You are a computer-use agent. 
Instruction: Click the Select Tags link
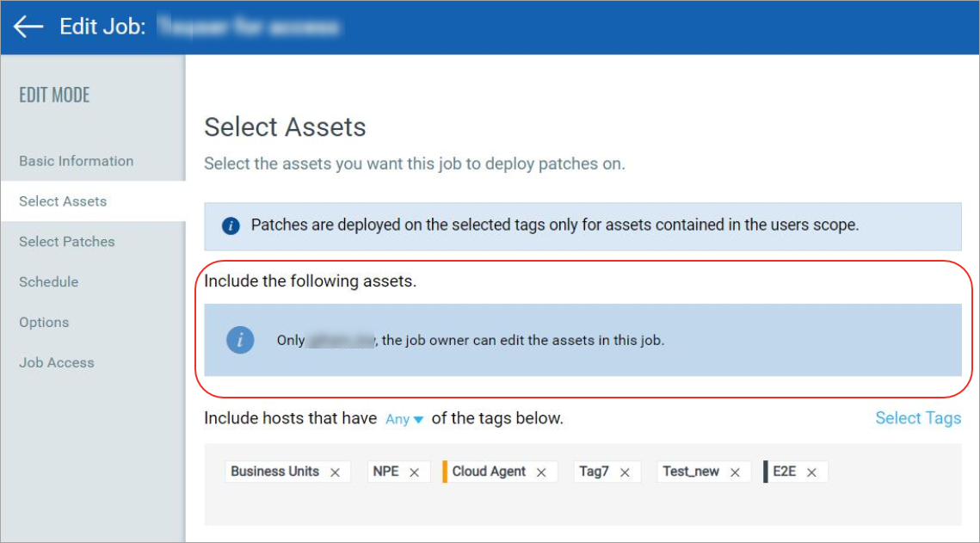pos(917,418)
